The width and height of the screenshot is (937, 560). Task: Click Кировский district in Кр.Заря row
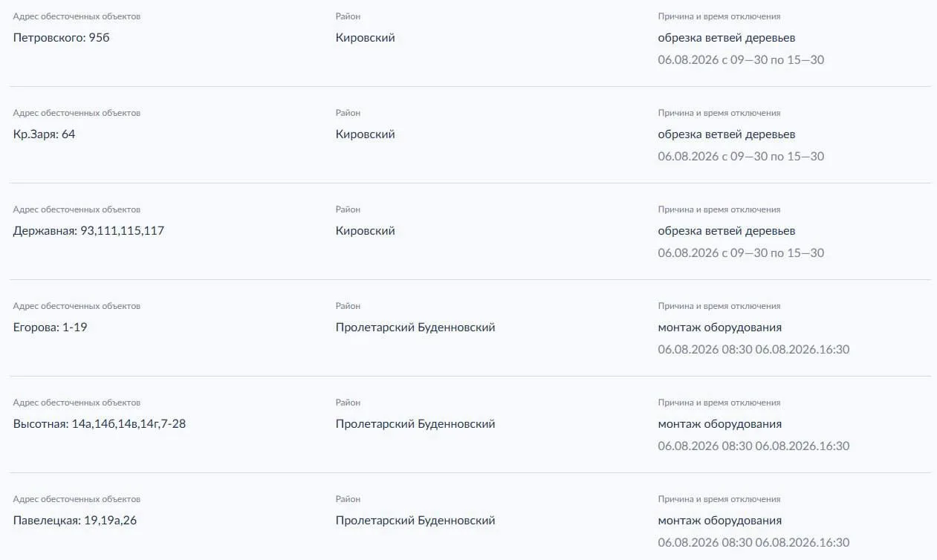365,134
